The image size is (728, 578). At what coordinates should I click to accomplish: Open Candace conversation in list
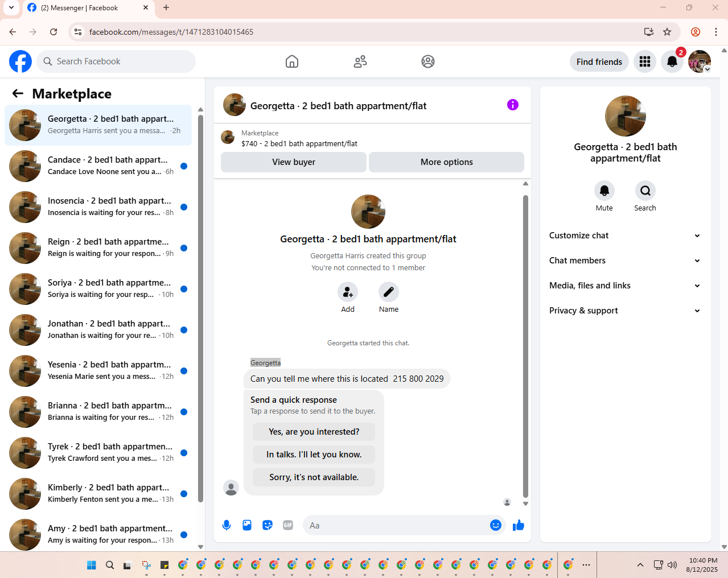[98, 166]
